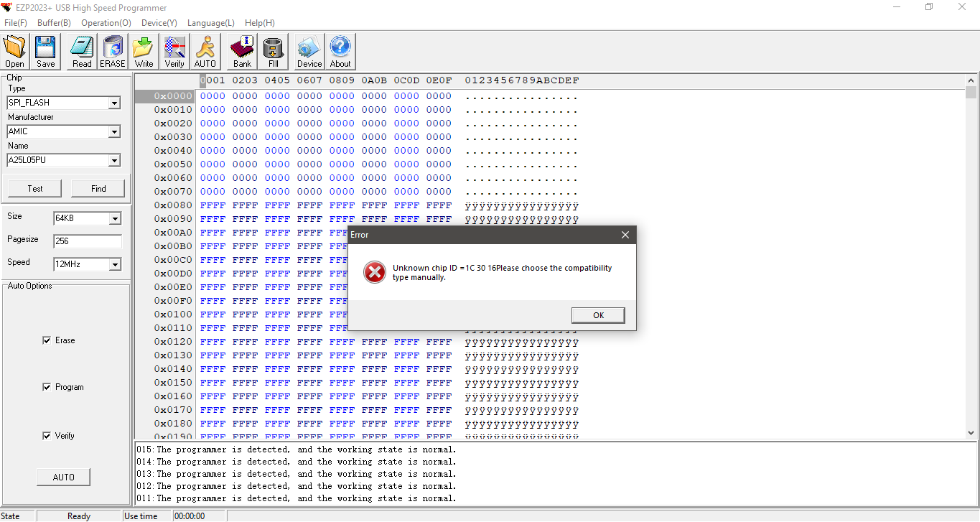Click the AUTO button in Auto Options
This screenshot has height=522, width=980.
pyautogui.click(x=64, y=477)
